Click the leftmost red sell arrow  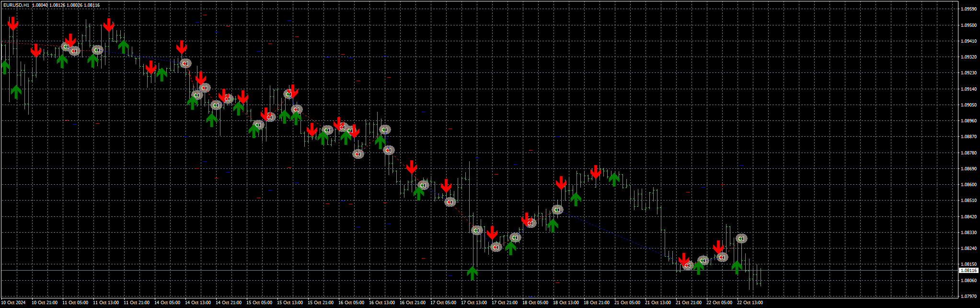pyautogui.click(x=13, y=23)
